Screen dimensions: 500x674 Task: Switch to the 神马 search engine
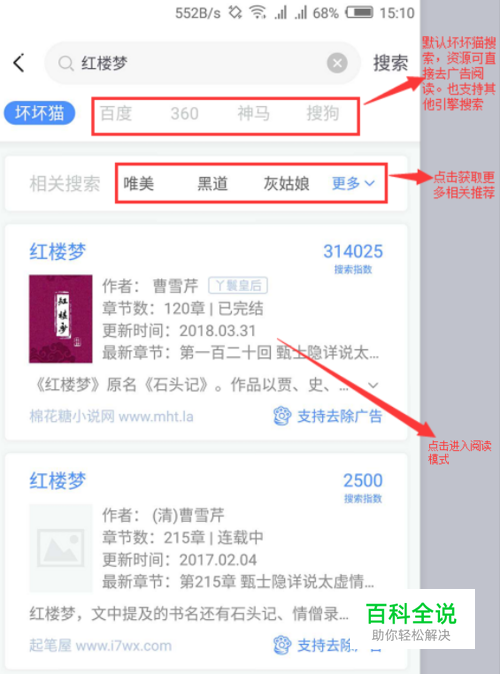click(x=254, y=113)
